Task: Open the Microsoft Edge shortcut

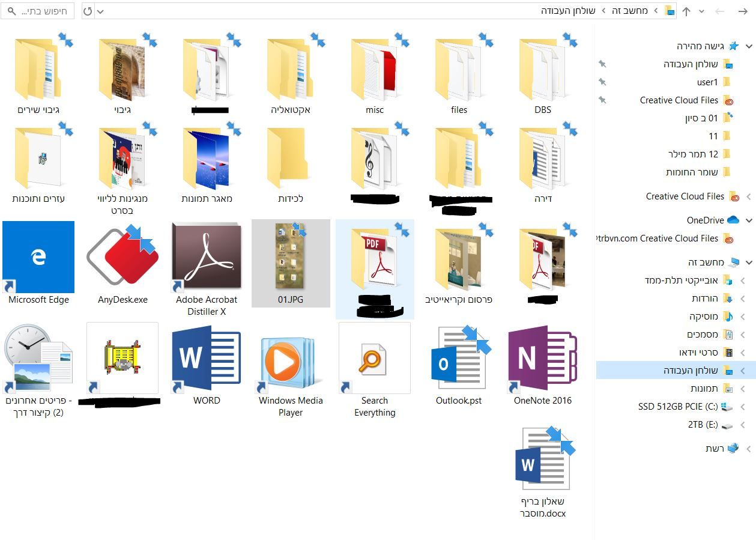Action: pyautogui.click(x=38, y=257)
